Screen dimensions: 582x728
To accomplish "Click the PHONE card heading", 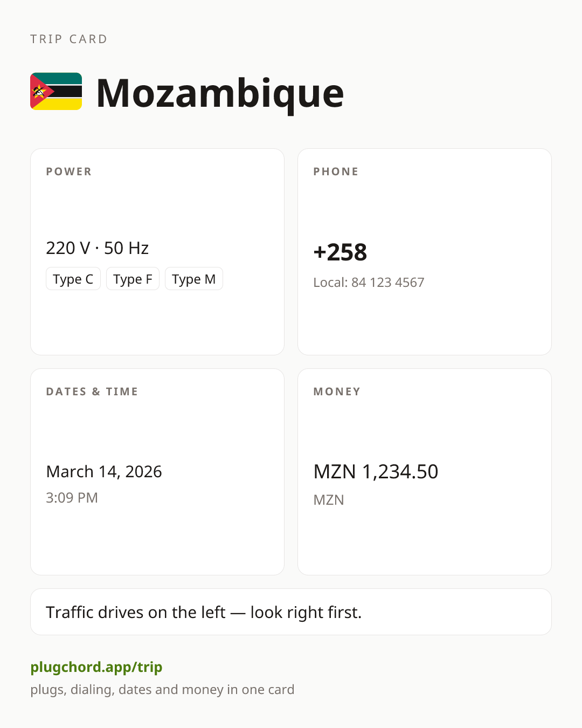I will point(336,171).
